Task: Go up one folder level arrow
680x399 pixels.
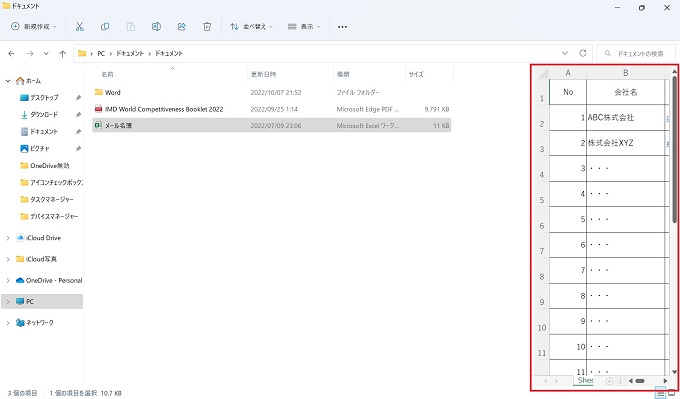Action: (x=62, y=53)
